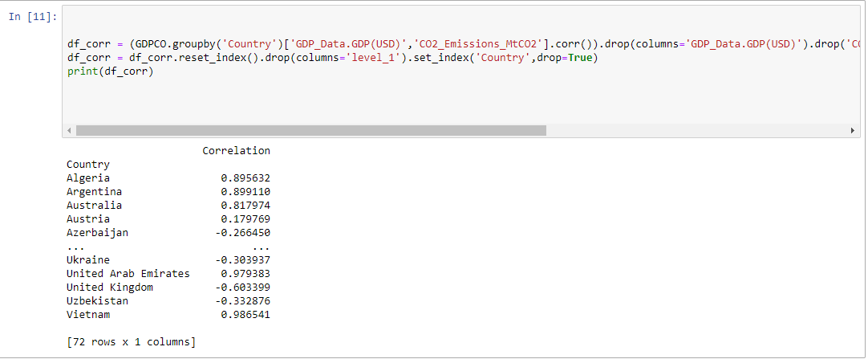This screenshot has height=359, width=868.
Task: Click the value 0.895632
Action: point(245,177)
